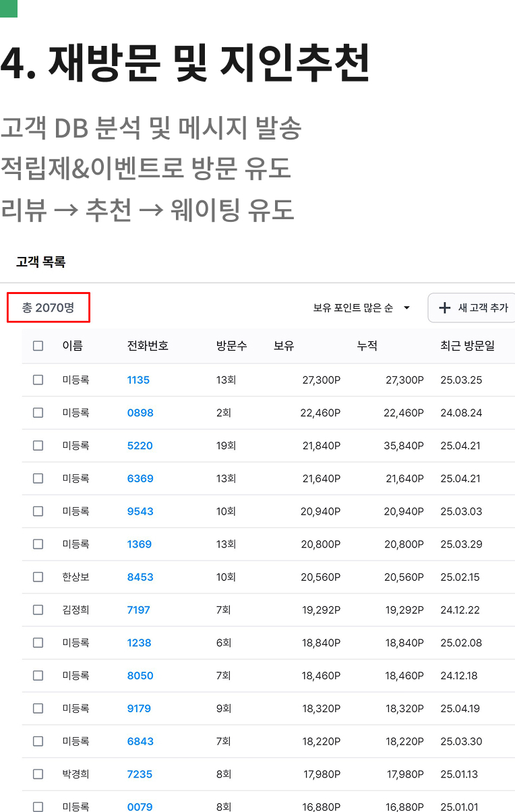515x812 pixels.
Task: Click the 고객 목록 tab title
Action: 40,262
